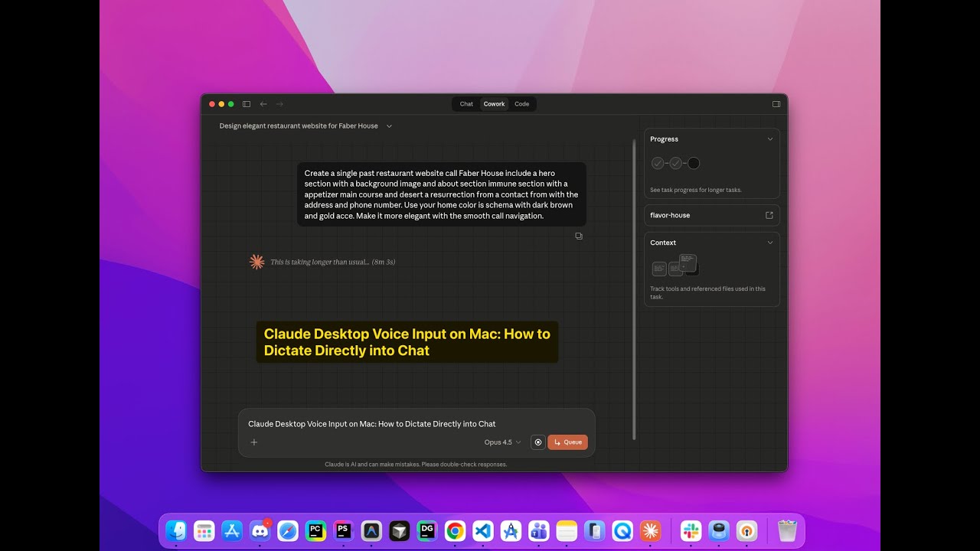Stop the running task with stop icon
Viewport: 980px width, 551px height.
[538, 442]
